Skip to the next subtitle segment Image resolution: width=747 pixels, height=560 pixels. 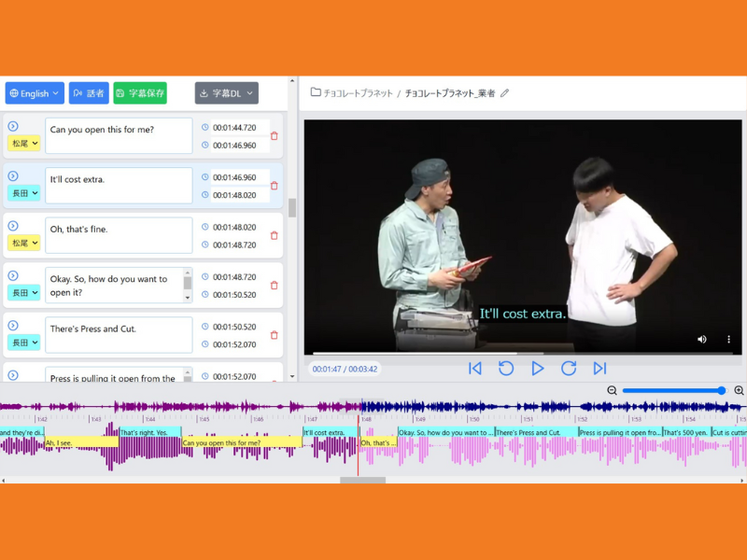[x=599, y=369]
